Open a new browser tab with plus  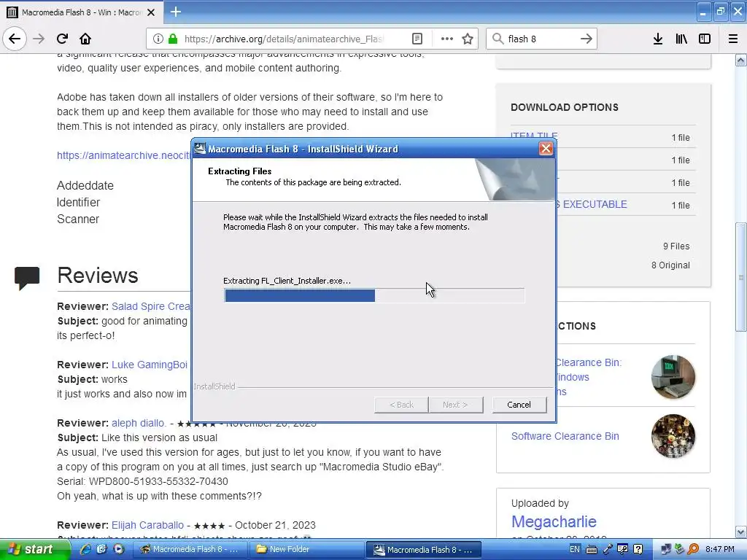point(176,12)
